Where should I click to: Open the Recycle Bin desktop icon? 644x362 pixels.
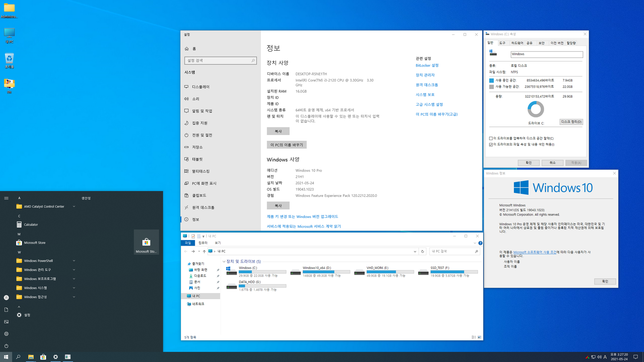[x=9, y=61]
